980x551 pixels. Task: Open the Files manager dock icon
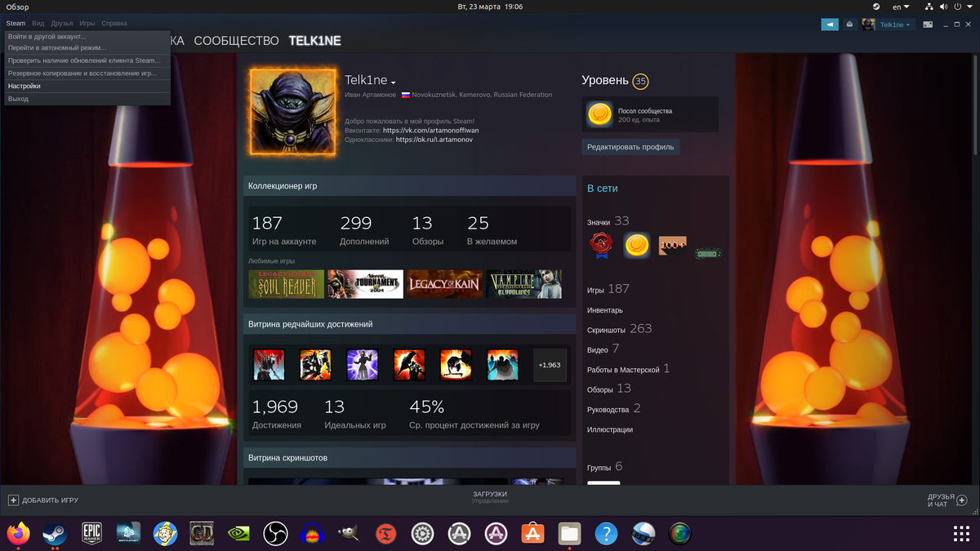pyautogui.click(x=569, y=534)
